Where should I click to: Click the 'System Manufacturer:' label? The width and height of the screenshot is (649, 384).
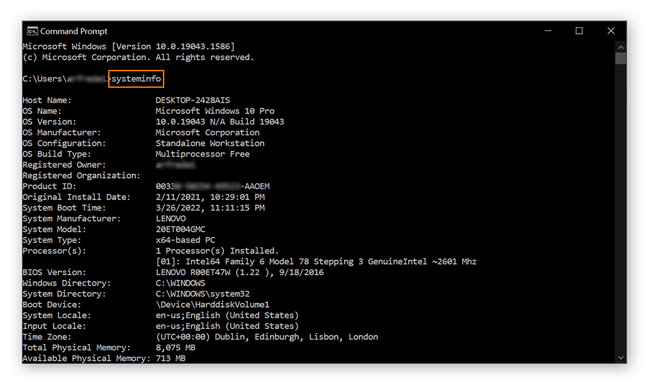pos(72,218)
